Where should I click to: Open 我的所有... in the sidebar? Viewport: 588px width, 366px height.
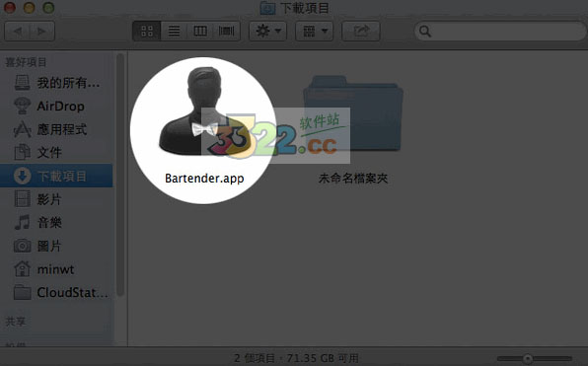(x=56, y=83)
